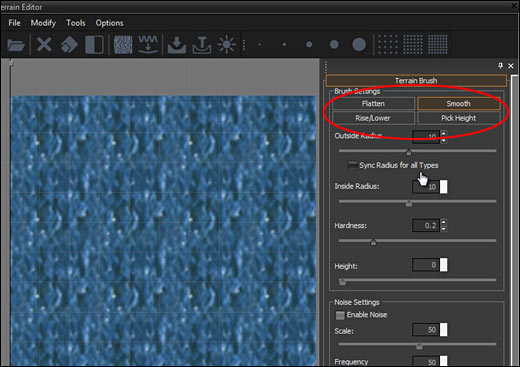Click the Inside Radius slider handle
The height and width of the screenshot is (367, 520).
pos(409,203)
